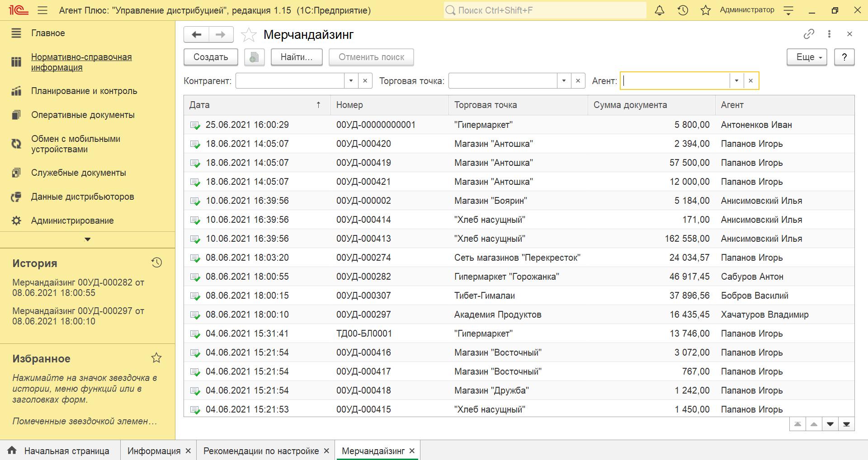Click the Найти... button
Image resolution: width=868 pixels, height=460 pixels.
[x=297, y=57]
